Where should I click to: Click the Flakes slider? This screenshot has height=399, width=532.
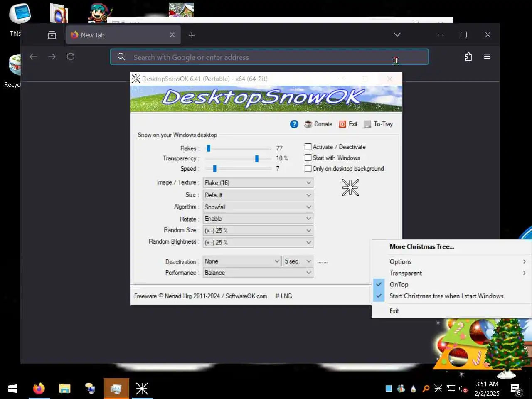tap(238, 148)
